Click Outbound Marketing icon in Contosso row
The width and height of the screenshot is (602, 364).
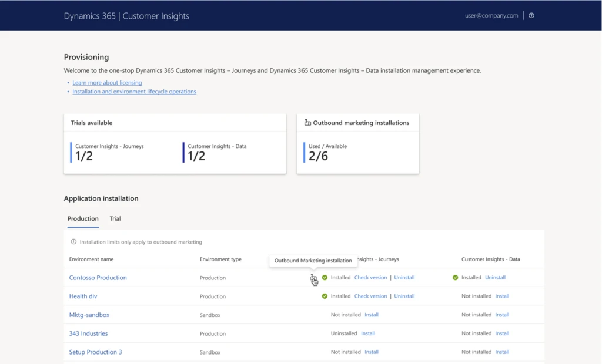point(313,278)
